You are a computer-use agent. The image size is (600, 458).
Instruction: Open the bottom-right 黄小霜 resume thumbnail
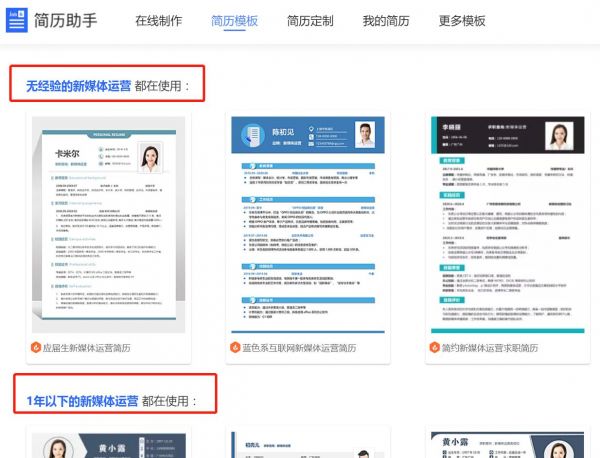pyautogui.click(x=506, y=444)
